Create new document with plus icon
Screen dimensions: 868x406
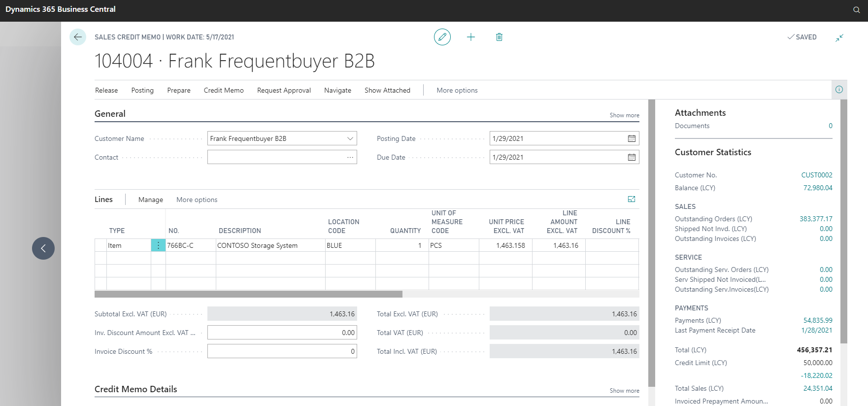point(471,37)
